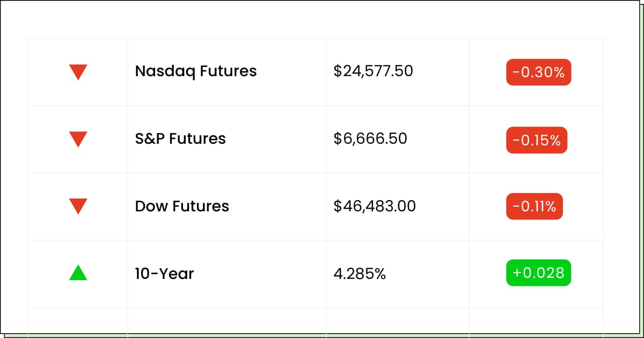The width and height of the screenshot is (644, 338).
Task: Click the red down arrow beside S&P Futures
Action: pos(78,139)
